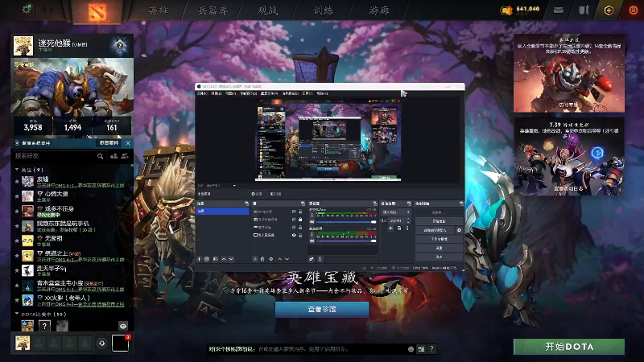644x362 pixels.
Task: Toggle eye visibility of OBS display capture source
Action: point(294,235)
